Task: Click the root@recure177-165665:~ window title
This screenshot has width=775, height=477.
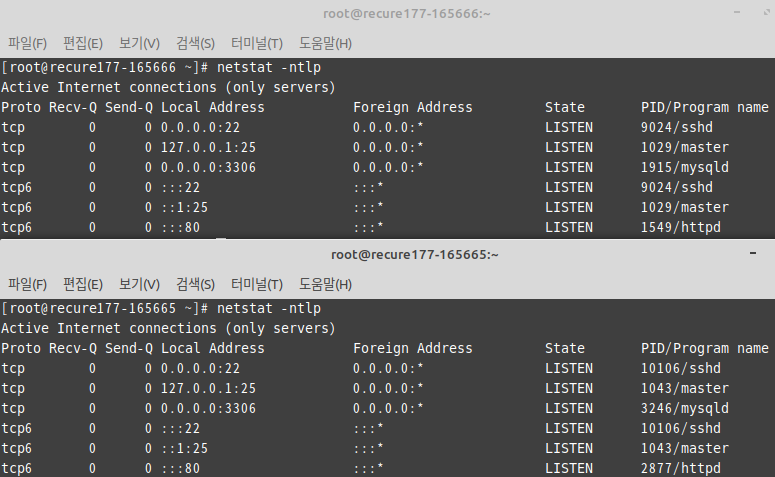Action: pos(415,255)
